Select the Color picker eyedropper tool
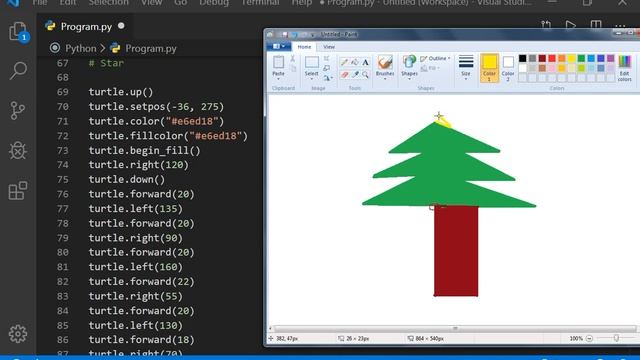This screenshot has height=360, width=640. (355, 74)
